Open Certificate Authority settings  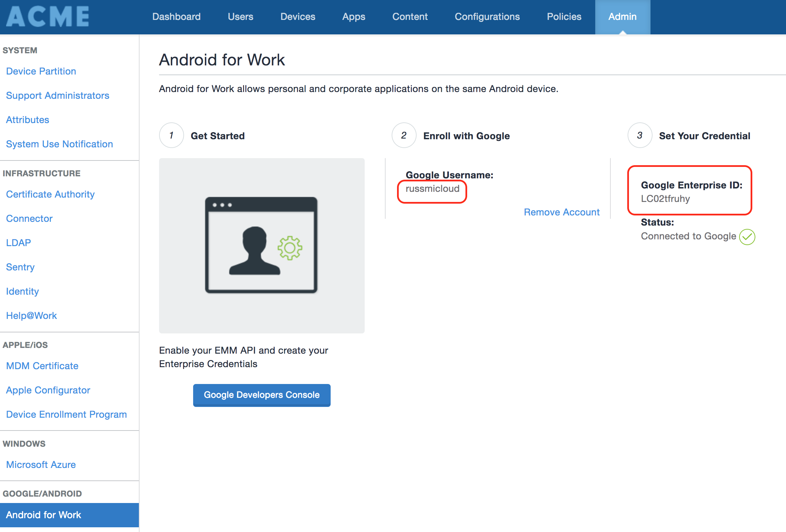pos(50,194)
